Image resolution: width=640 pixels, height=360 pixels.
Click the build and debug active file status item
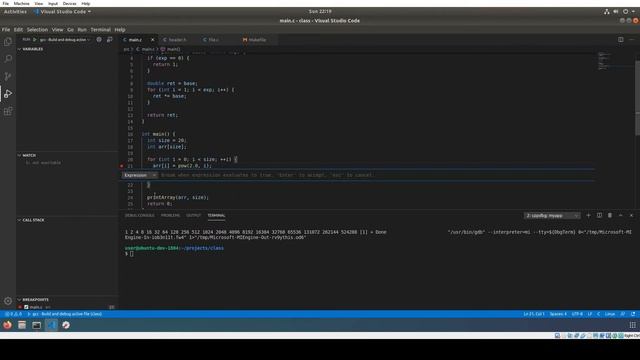click(x=64, y=314)
